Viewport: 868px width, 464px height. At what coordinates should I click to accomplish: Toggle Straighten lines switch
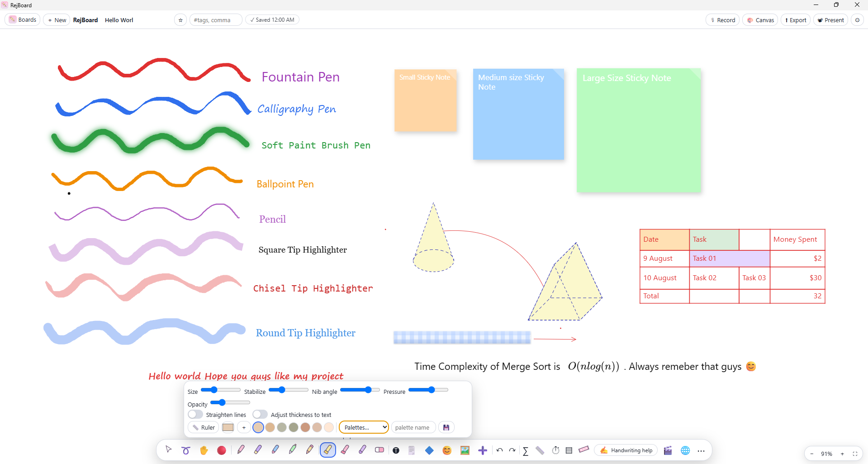click(195, 414)
